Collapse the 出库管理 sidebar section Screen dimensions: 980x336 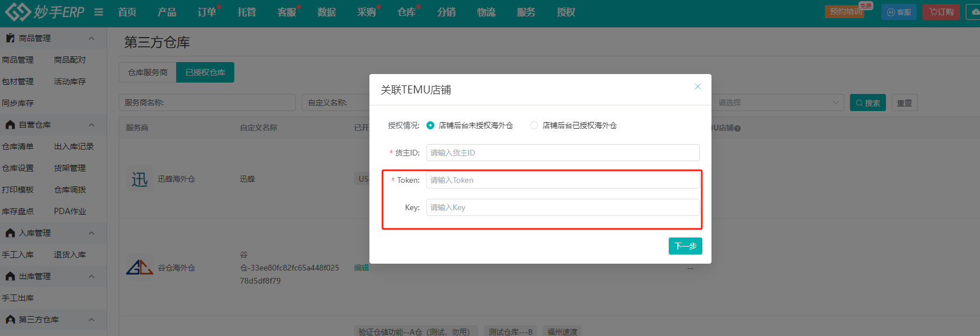pos(91,276)
